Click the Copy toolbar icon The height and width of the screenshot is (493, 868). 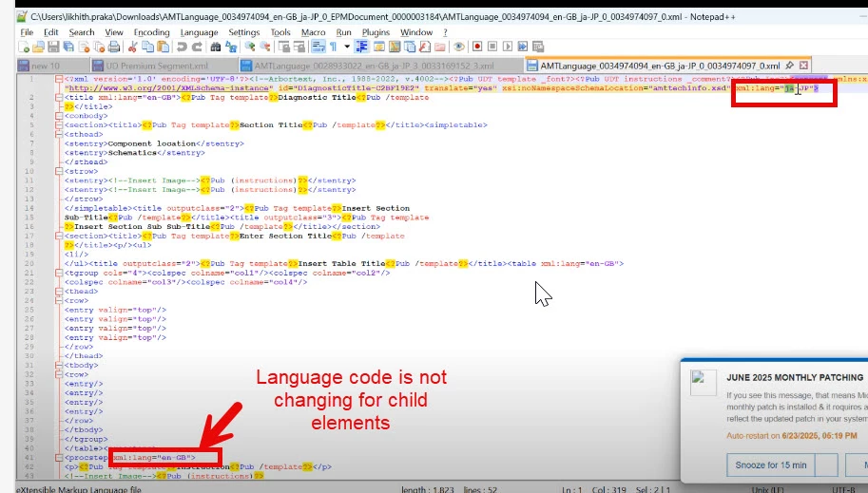(147, 47)
